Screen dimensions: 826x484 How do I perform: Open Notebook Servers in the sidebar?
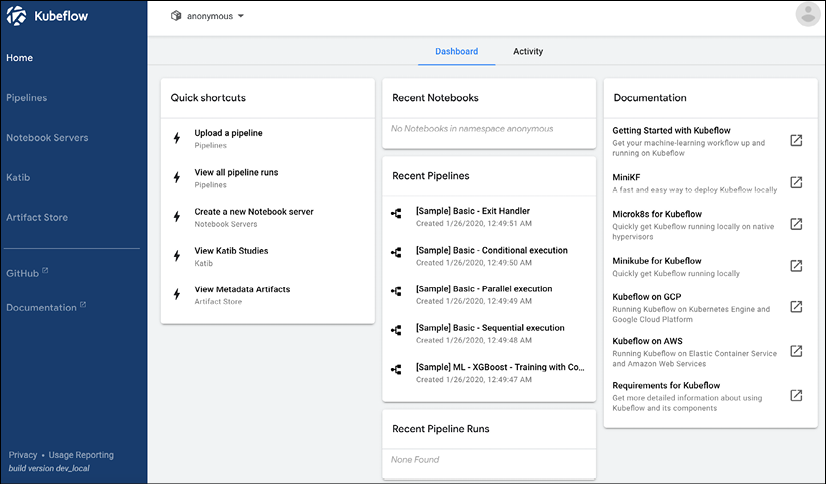click(x=47, y=137)
